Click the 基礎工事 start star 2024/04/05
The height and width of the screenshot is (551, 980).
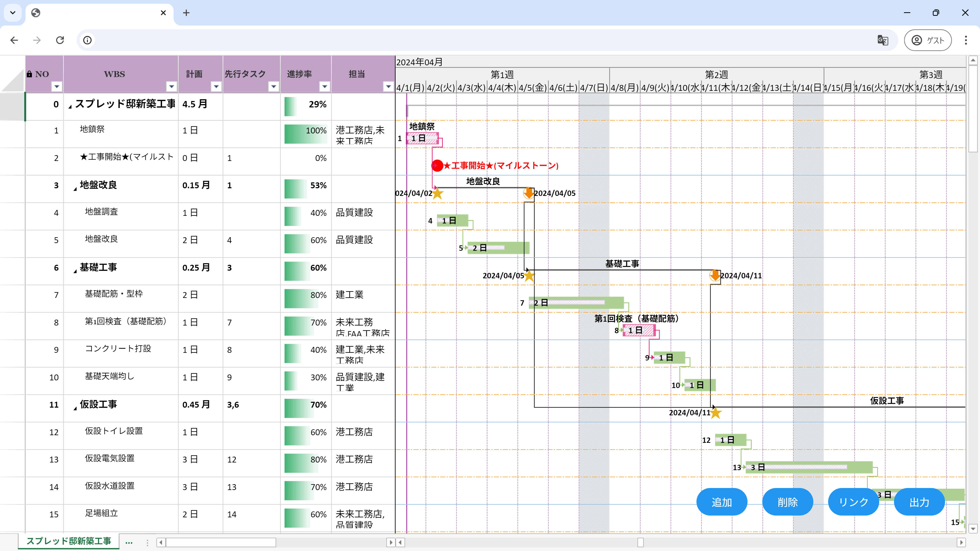(x=529, y=276)
